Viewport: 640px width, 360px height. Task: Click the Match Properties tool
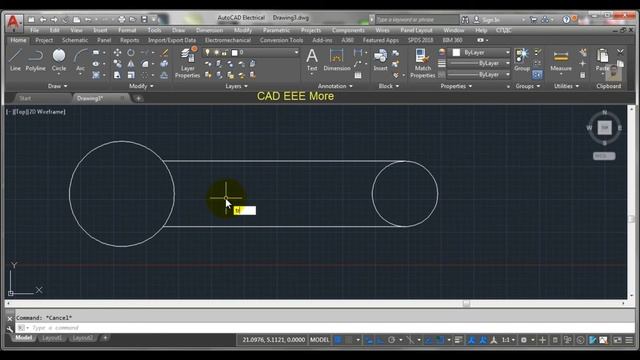(422, 63)
